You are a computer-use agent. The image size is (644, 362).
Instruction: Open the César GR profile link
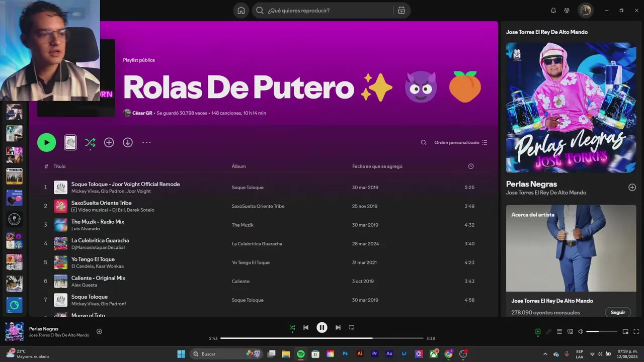[x=142, y=113]
